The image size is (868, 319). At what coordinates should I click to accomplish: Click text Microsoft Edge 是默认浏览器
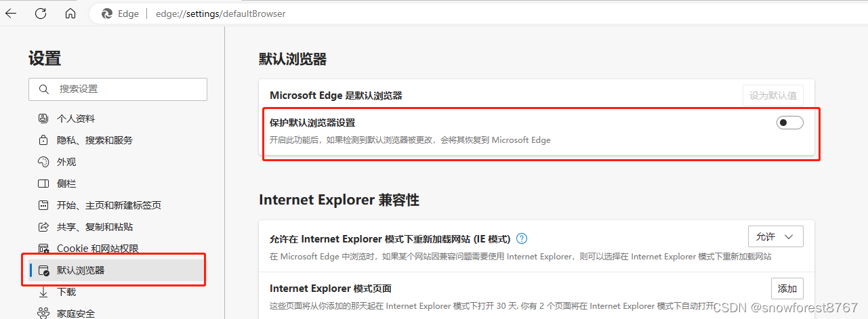(x=336, y=95)
